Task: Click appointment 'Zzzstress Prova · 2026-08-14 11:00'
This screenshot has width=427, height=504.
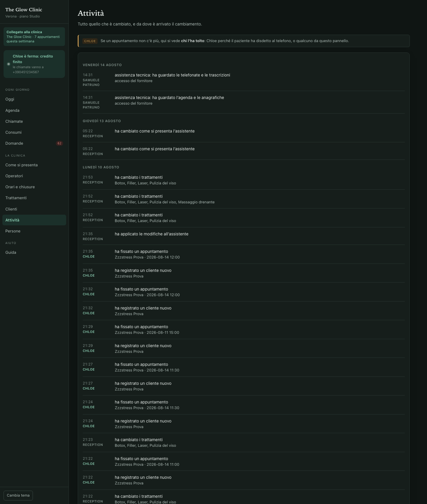Action: point(147,465)
